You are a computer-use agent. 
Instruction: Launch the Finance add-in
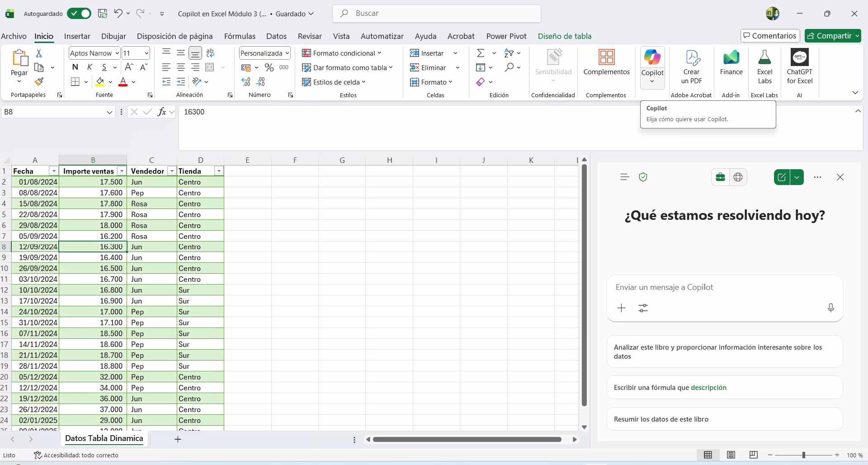(x=731, y=63)
